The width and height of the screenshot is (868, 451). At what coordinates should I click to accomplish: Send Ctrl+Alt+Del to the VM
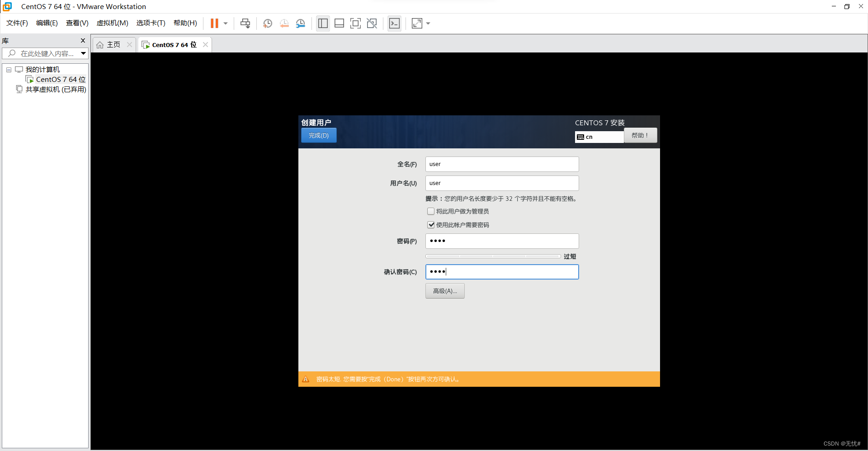(245, 23)
